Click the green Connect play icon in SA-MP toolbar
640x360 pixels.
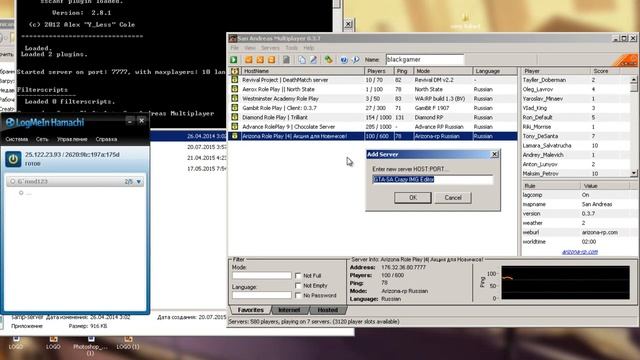click(233, 60)
